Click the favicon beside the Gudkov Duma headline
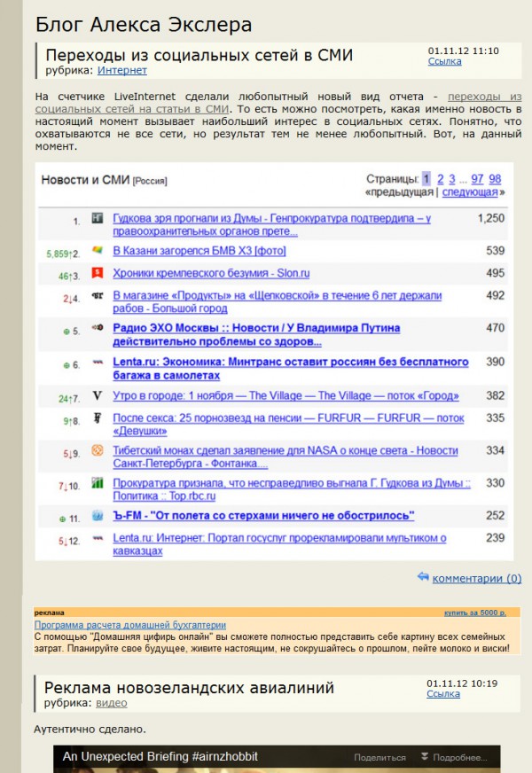The height and width of the screenshot is (773, 532). pos(97,218)
